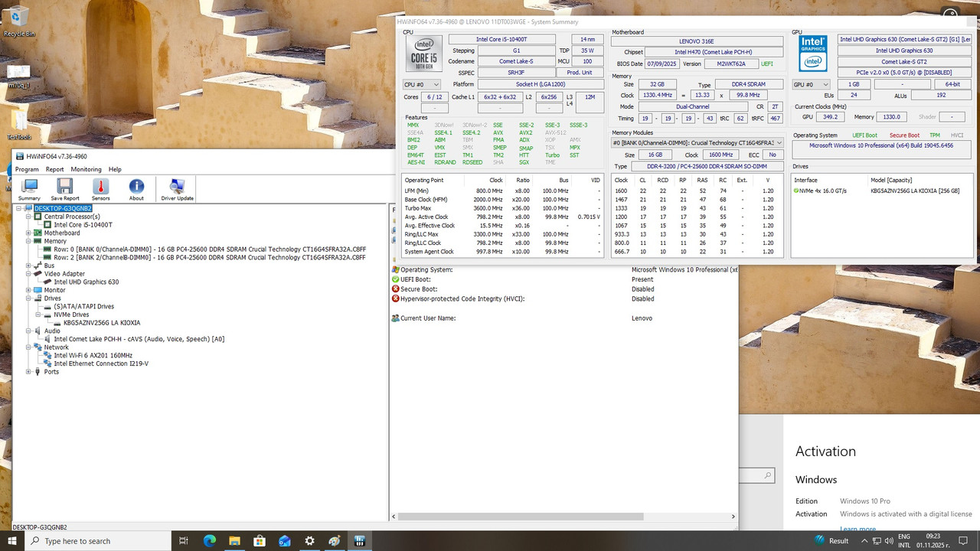980x551 pixels.
Task: Open Microsoft Edge from the taskbar
Action: point(209,541)
